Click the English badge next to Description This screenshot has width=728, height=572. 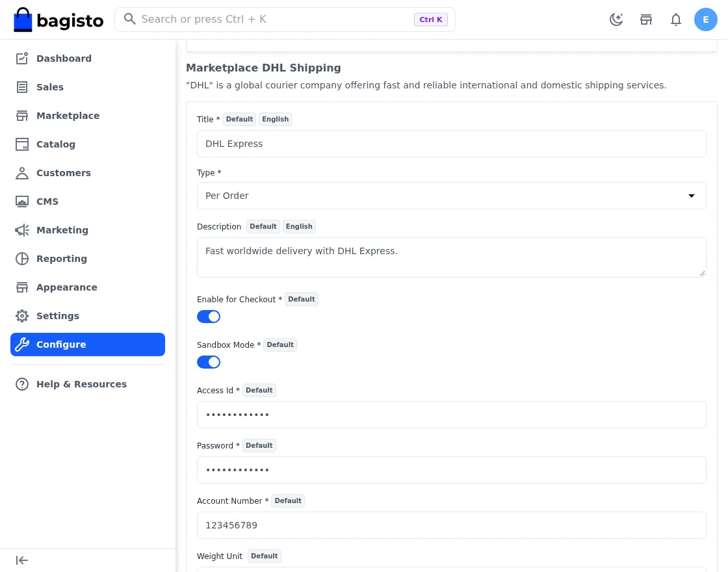(x=299, y=227)
